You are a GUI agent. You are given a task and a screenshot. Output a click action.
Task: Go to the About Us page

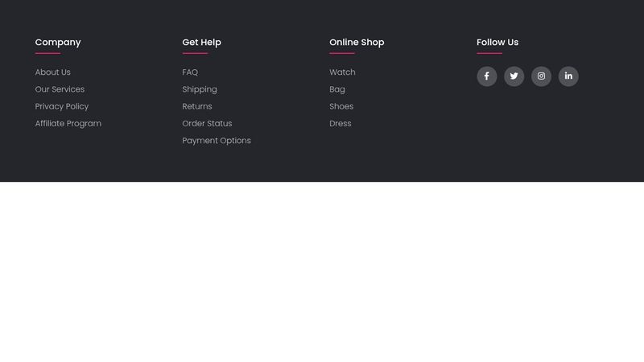point(53,72)
